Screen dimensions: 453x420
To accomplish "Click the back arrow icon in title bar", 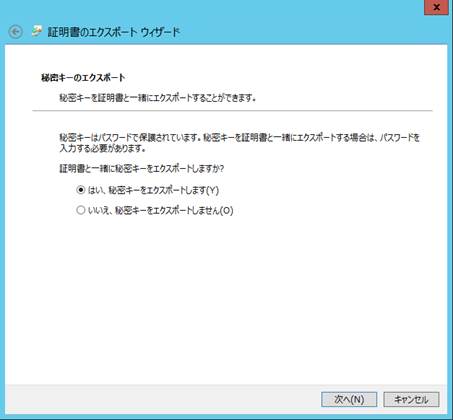I will click(x=15, y=32).
